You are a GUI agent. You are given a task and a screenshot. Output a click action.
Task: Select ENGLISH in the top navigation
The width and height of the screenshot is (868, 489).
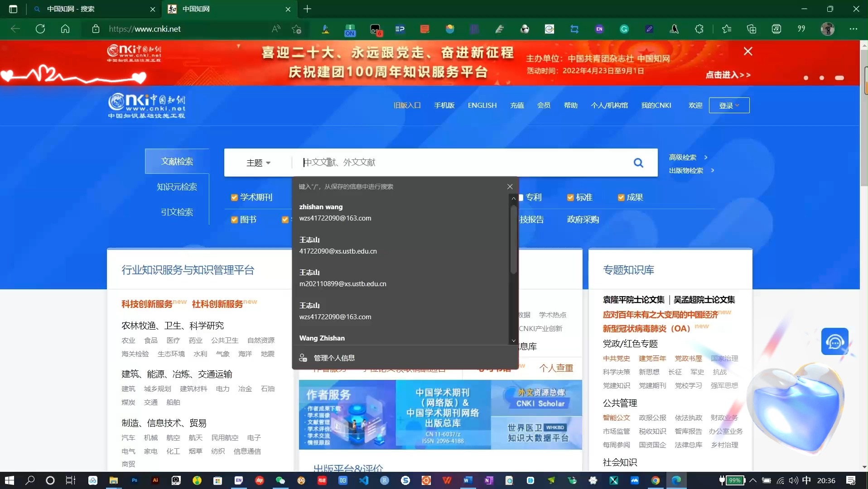[x=482, y=105]
